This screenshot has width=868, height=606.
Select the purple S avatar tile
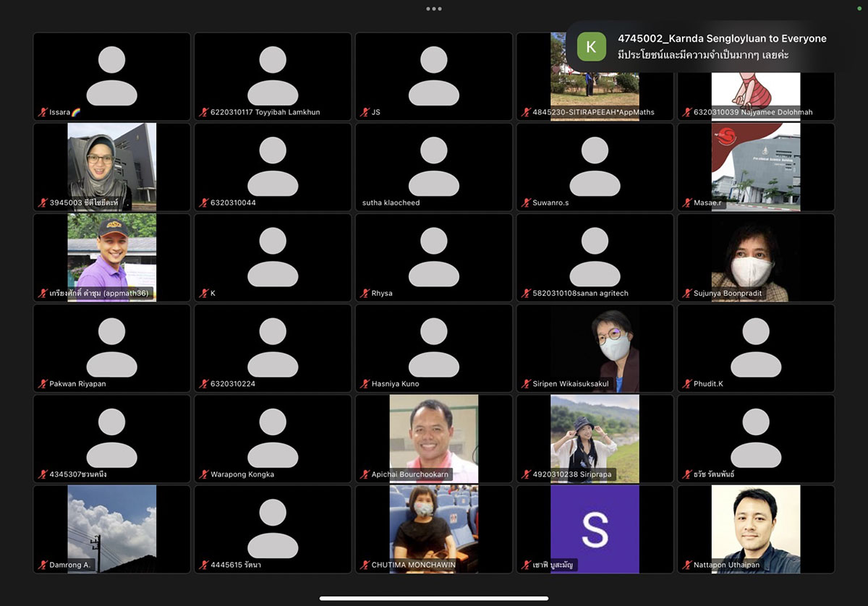(x=595, y=528)
